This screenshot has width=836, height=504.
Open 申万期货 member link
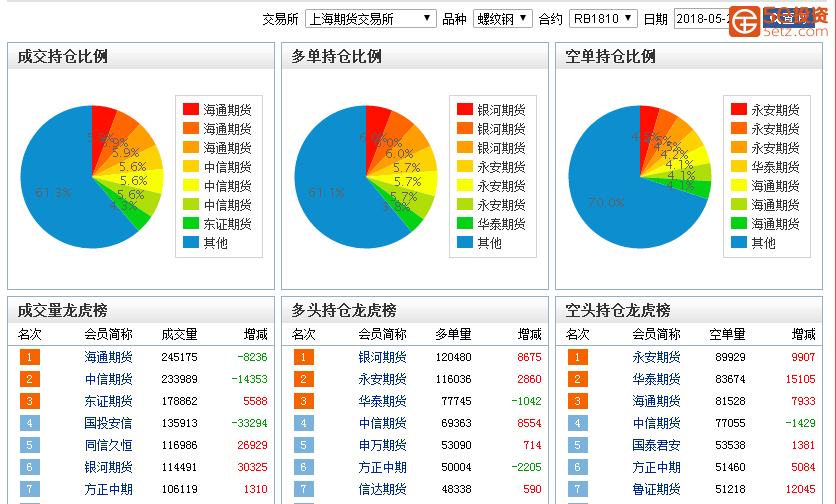pyautogui.click(x=382, y=445)
